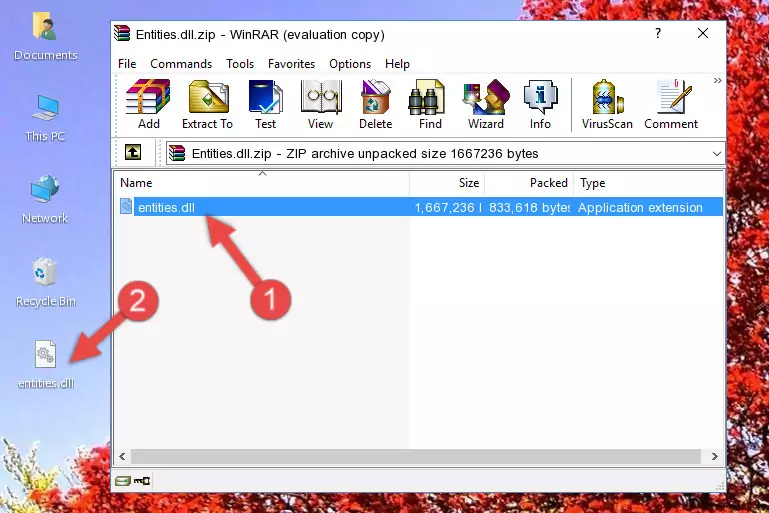Click the entities.dll file icon in list
This screenshot has height=513, width=769.
pyautogui.click(x=126, y=206)
